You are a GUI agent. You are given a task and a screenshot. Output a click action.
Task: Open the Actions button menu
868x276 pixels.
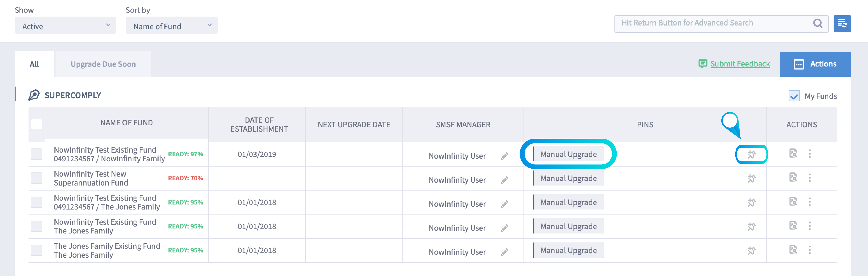[815, 64]
